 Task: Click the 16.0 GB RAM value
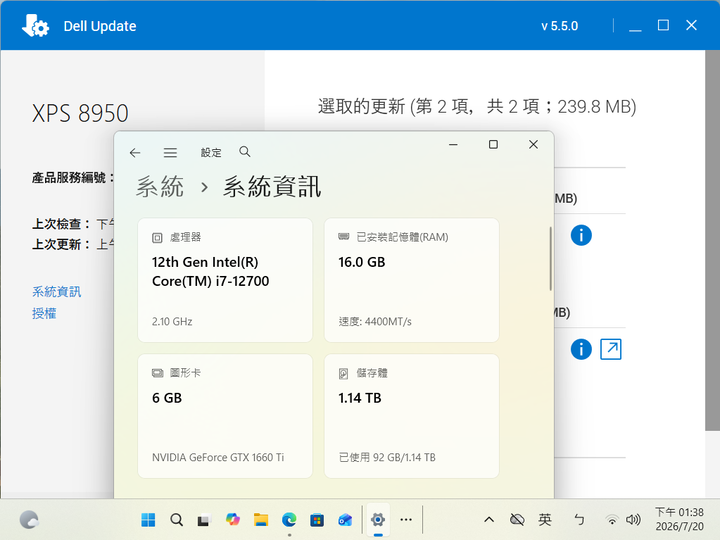pos(362,262)
